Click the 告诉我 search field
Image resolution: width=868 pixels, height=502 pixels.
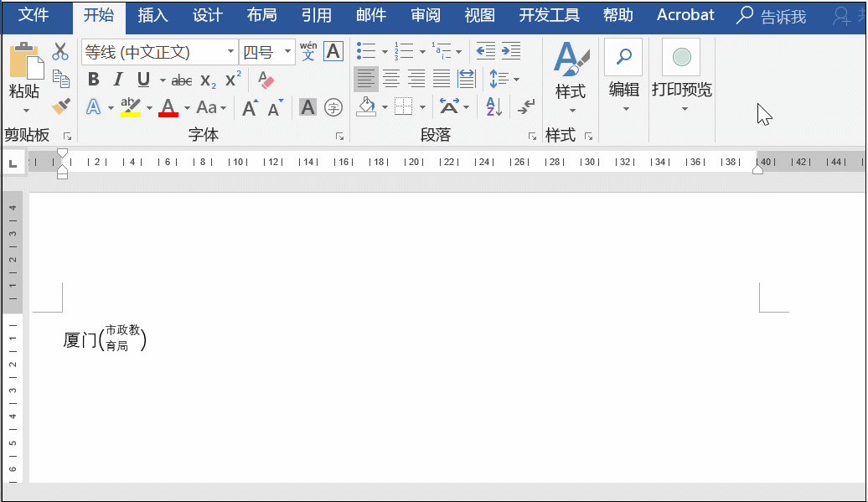pos(771,16)
